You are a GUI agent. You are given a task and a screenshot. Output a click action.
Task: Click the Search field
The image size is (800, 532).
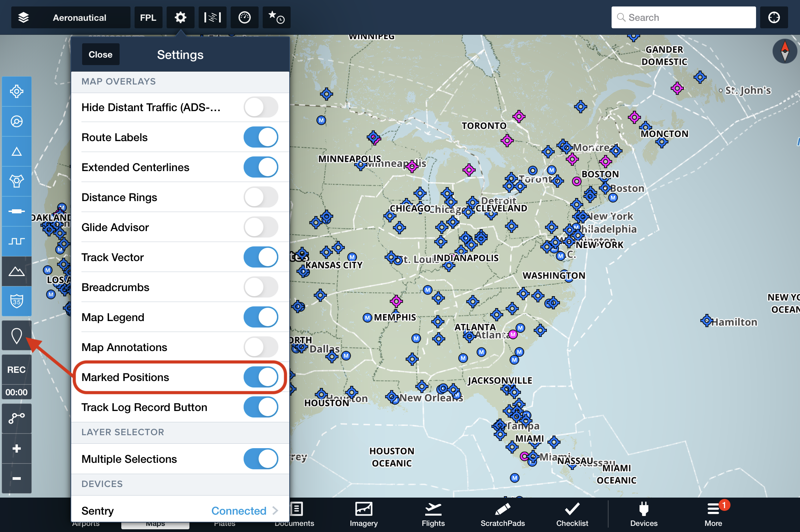[x=683, y=17]
